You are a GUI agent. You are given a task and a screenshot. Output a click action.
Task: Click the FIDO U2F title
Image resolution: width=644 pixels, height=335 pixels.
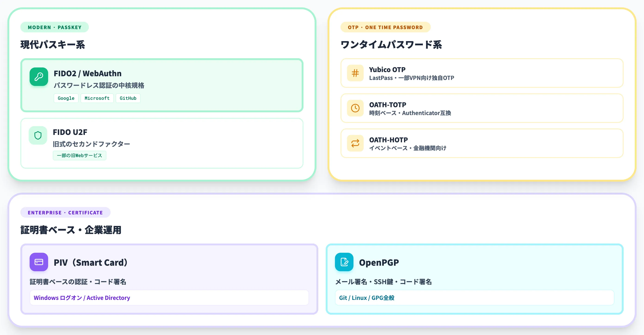[x=70, y=132]
